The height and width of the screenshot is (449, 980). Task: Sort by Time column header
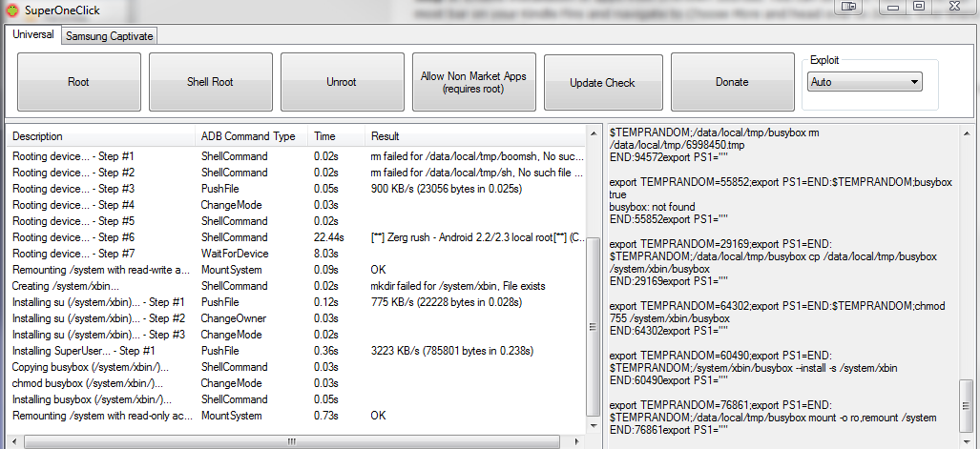point(336,136)
